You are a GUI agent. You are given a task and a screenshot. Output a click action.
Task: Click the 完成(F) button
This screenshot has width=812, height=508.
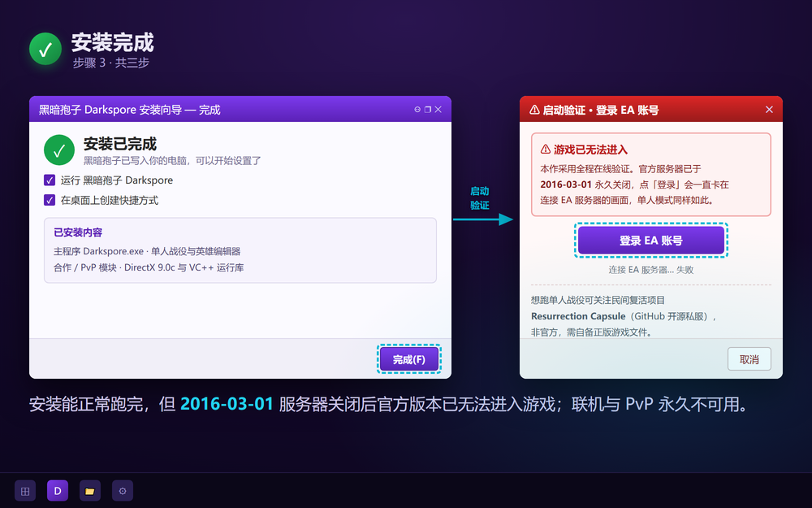point(409,359)
